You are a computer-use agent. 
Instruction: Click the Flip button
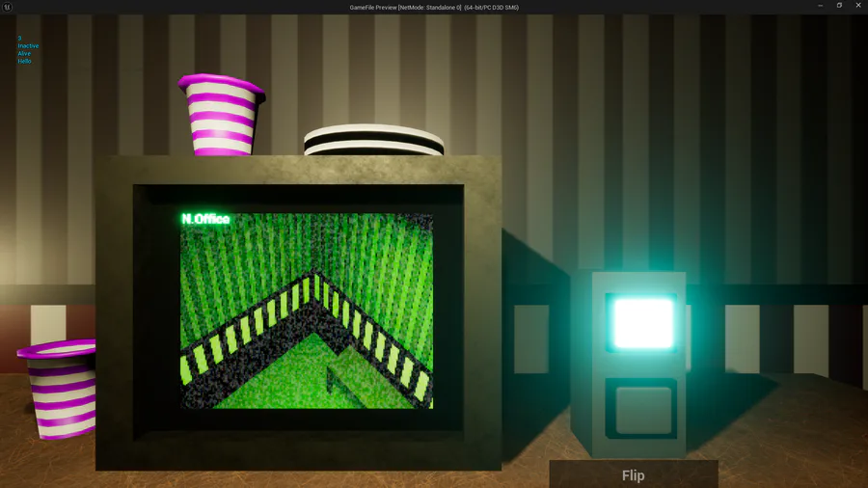tap(634, 474)
